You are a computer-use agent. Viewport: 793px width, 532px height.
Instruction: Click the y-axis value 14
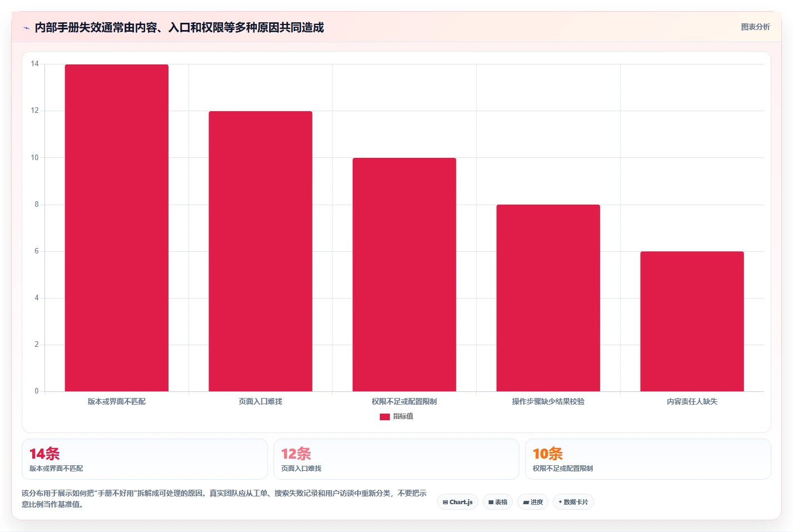[x=35, y=64]
